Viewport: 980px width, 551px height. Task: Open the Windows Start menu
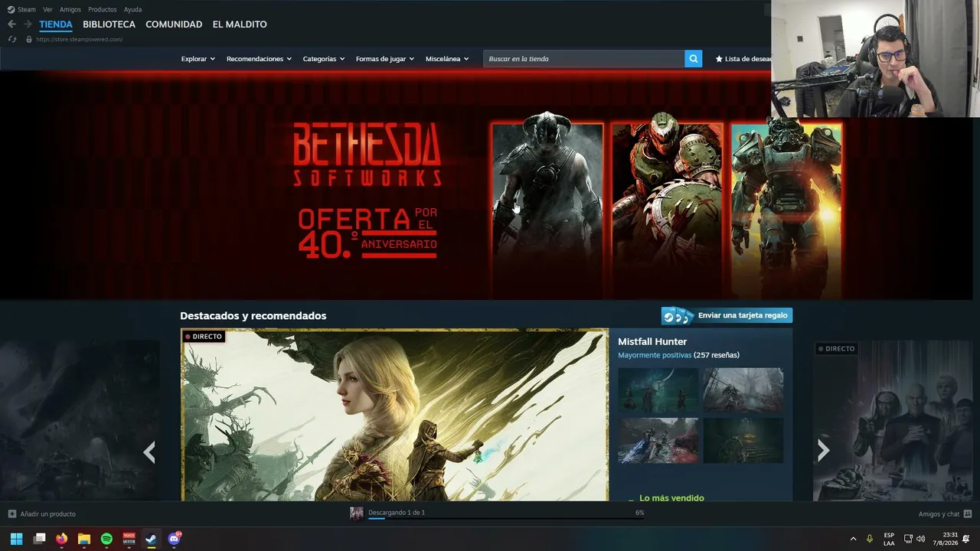pos(17,539)
